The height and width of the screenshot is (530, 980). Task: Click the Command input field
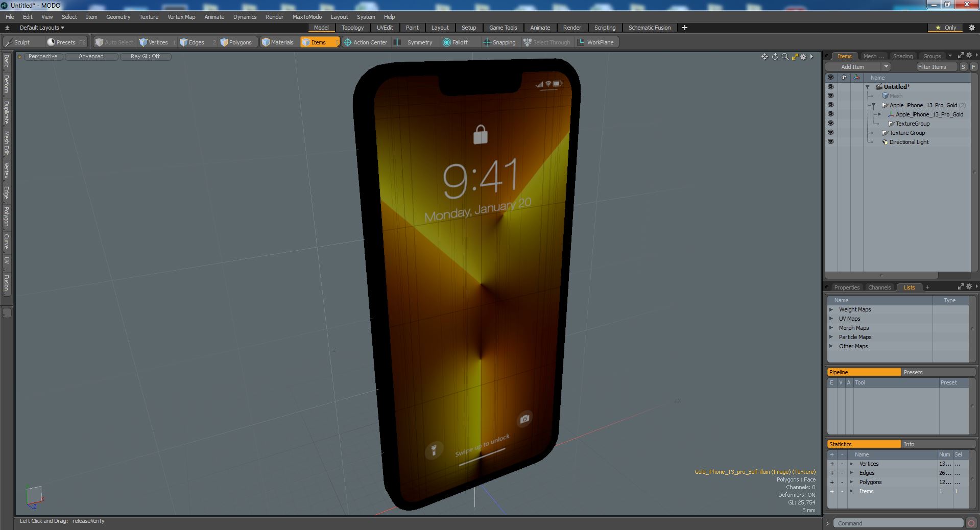(x=898, y=523)
